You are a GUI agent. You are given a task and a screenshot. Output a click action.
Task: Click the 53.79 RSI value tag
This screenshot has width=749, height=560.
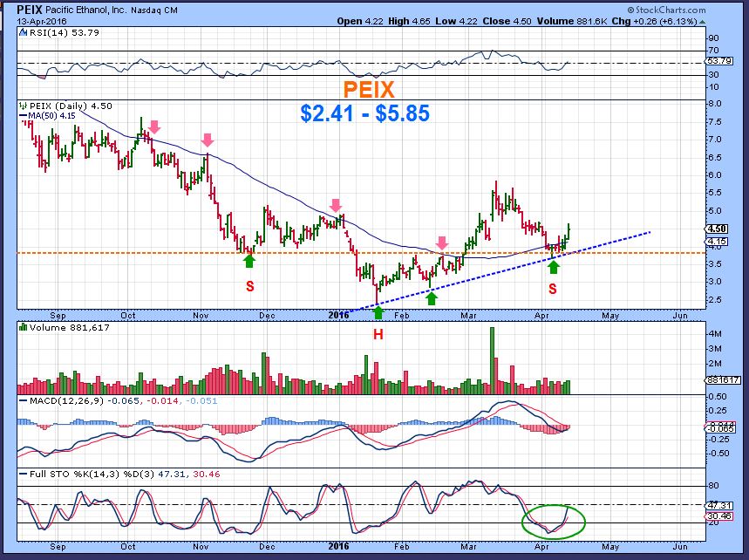click(x=718, y=61)
